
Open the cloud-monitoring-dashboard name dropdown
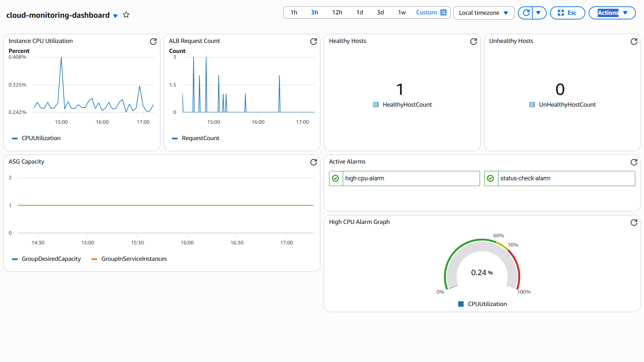(115, 16)
